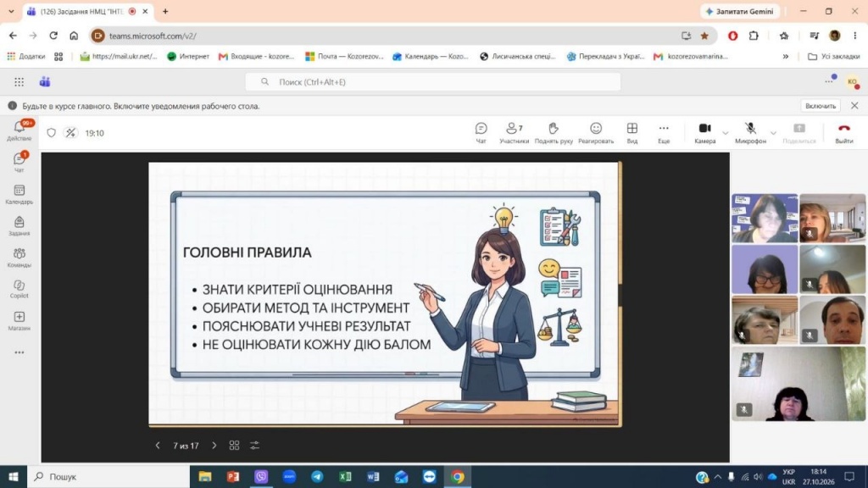The image size is (868, 488).
Task: Open the Teams profile avatar menu
Action: tap(853, 82)
